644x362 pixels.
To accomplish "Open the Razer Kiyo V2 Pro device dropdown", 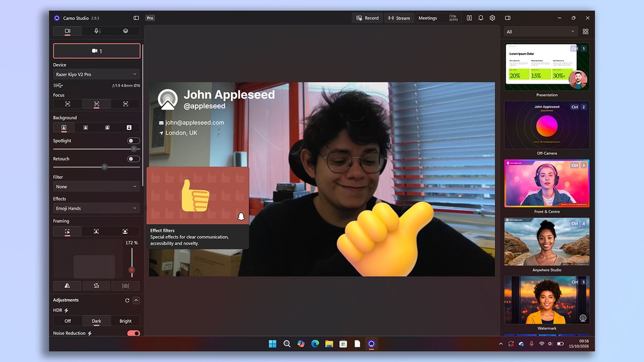I will coord(97,75).
